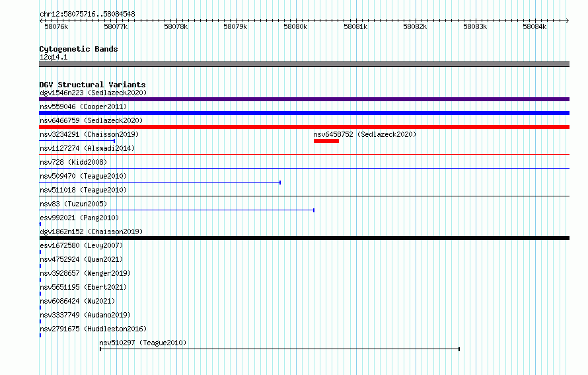The height and width of the screenshot is (375, 588).
Task: Select the dark purple dgv1546n223 variant bar
Action: [x=304, y=99]
